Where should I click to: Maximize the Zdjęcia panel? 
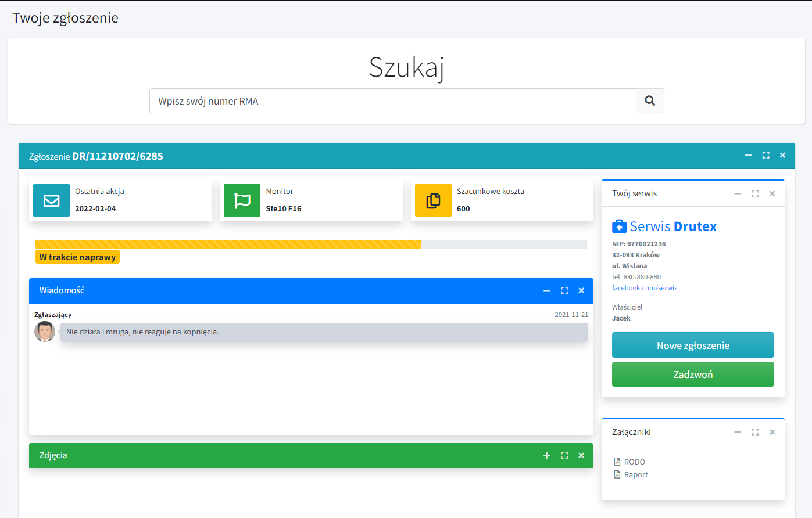click(564, 455)
